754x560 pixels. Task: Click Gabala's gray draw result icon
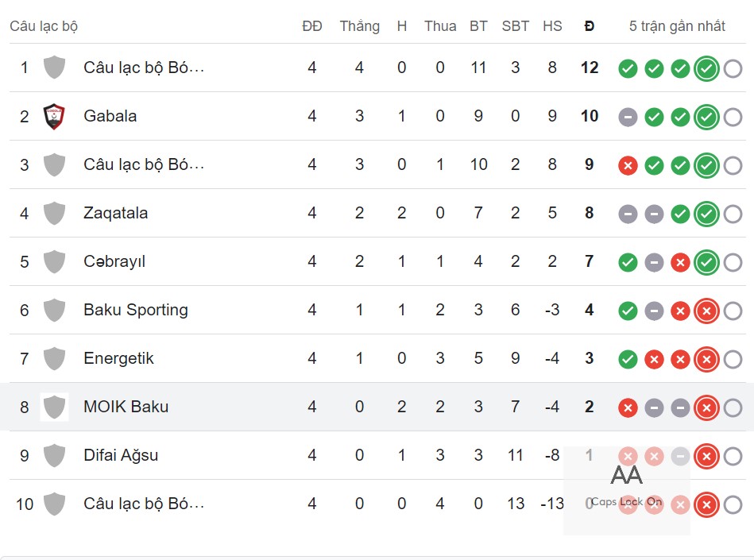point(628,118)
